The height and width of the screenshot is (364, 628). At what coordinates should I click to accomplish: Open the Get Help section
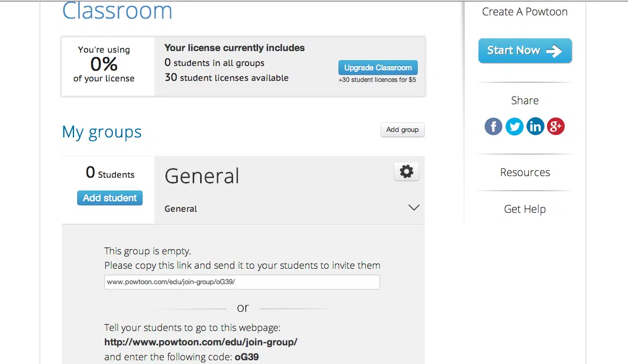pos(525,209)
